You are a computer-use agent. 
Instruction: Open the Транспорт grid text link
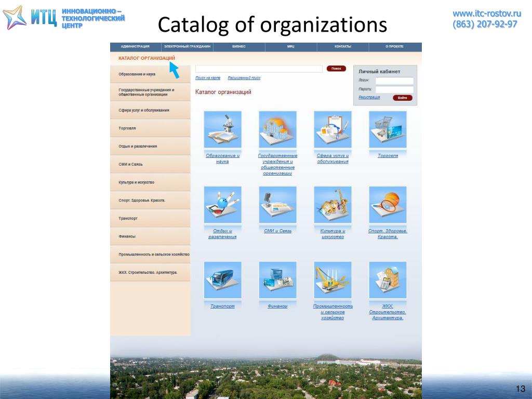(222, 306)
